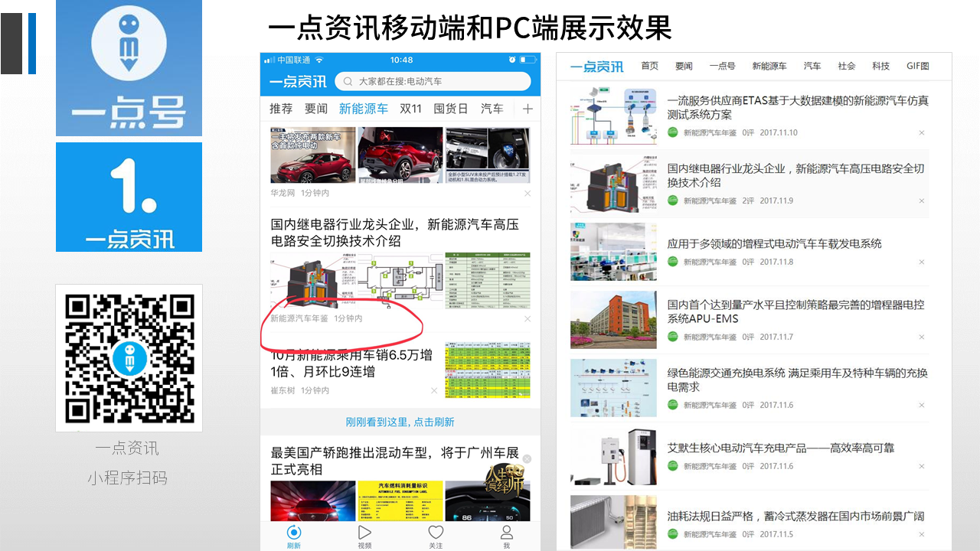Screen dimensions: 980x551
Task: Select the 新能源车 tab in mobile app
Action: click(x=364, y=109)
